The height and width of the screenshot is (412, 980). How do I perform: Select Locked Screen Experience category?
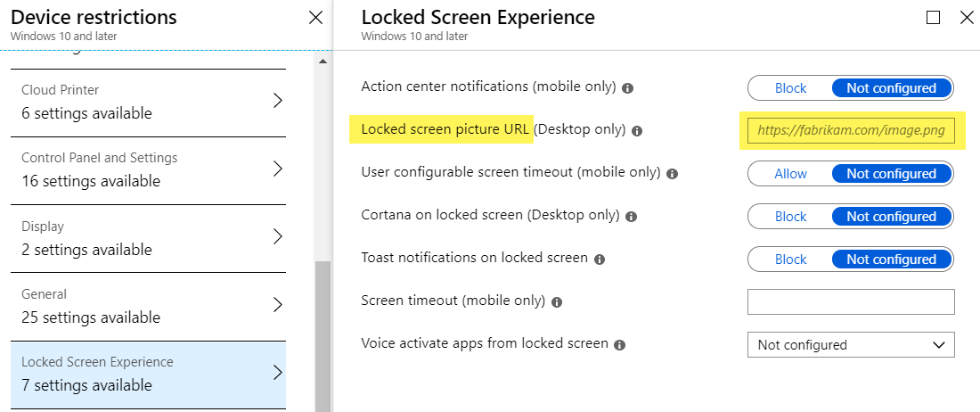148,374
